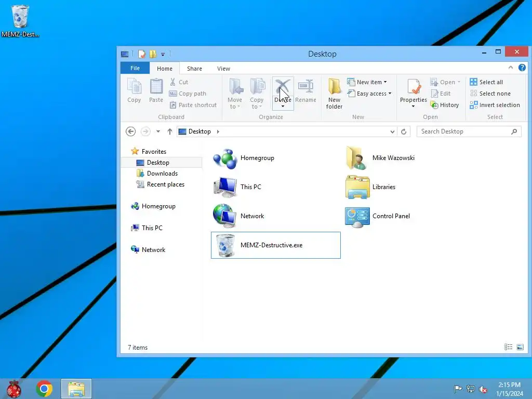
Task: Open the Easy access dropdown
Action: [x=369, y=94]
